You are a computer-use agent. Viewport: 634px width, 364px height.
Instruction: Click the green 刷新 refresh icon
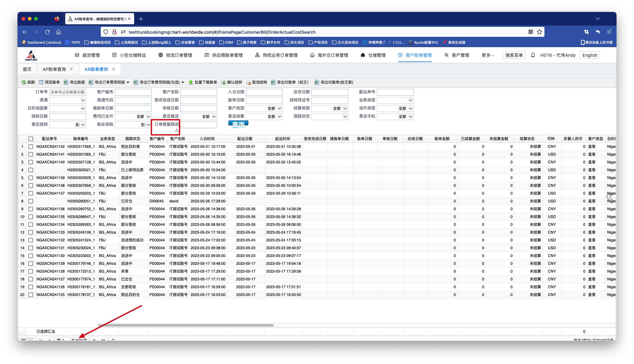tap(24, 82)
